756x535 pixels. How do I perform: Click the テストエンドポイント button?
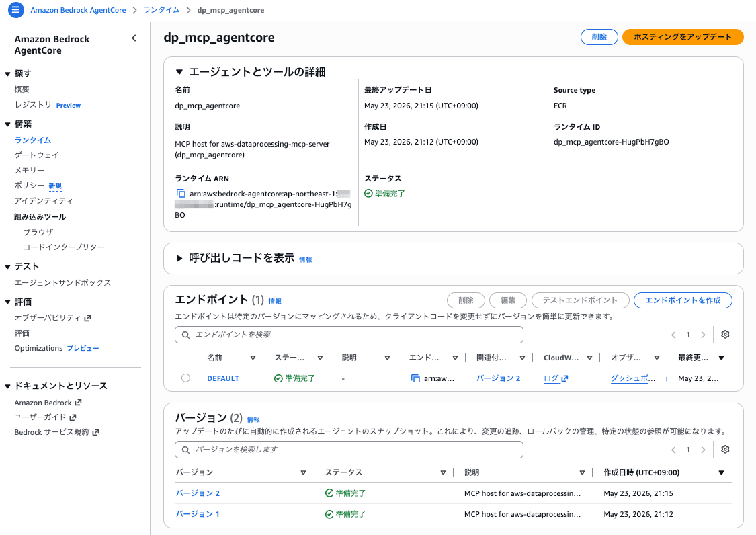pos(580,300)
